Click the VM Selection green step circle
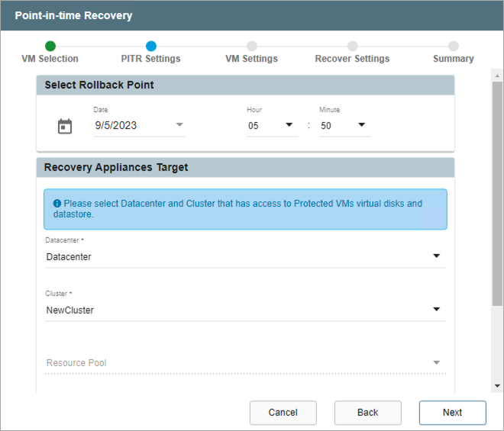The width and height of the screenshot is (504, 431). click(x=50, y=47)
